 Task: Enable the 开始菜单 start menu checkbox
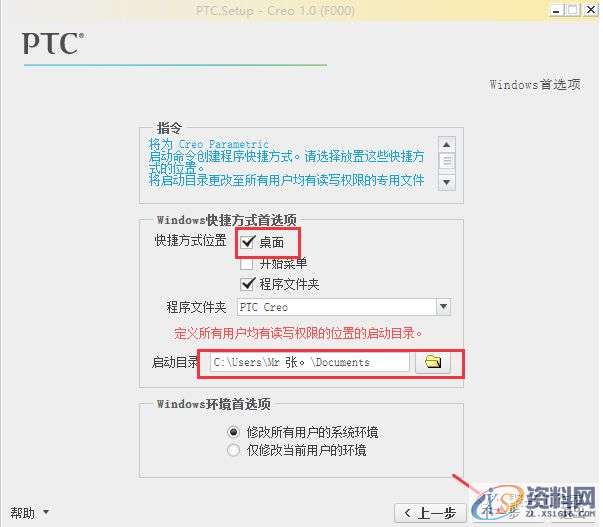(247, 264)
